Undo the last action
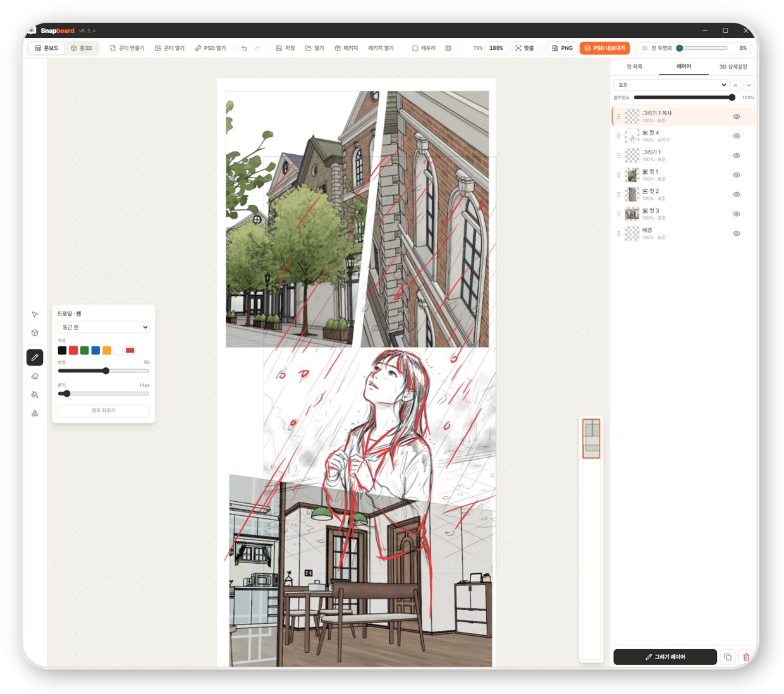784x694 pixels. pyautogui.click(x=244, y=48)
